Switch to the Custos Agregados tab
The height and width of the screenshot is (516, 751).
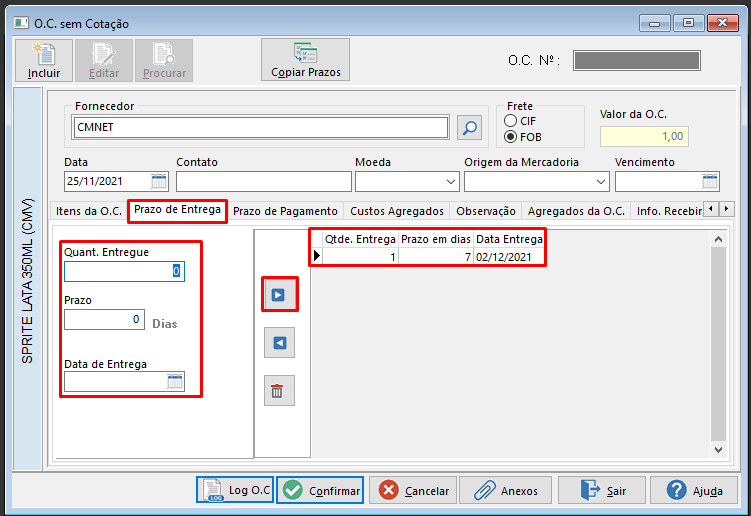click(x=397, y=211)
